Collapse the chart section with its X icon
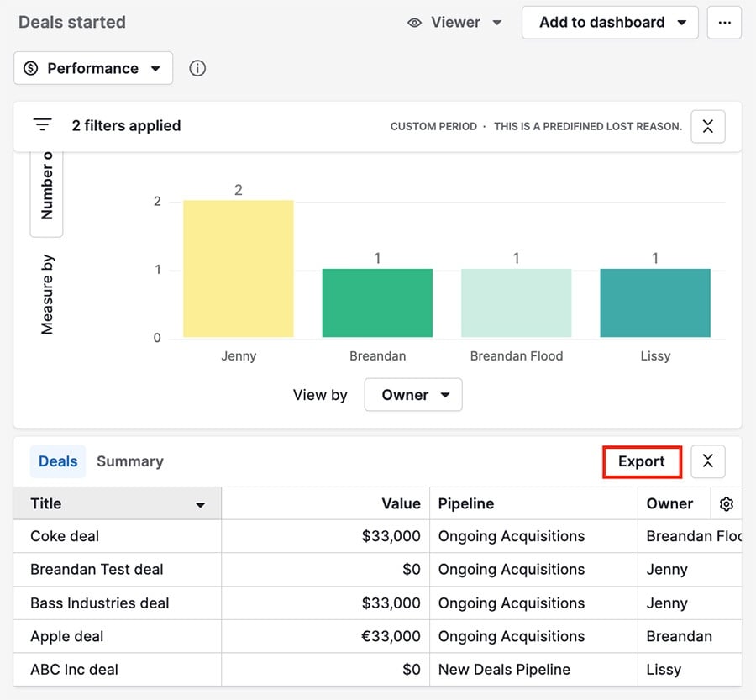Viewport: 756px width, 700px height. [707, 126]
